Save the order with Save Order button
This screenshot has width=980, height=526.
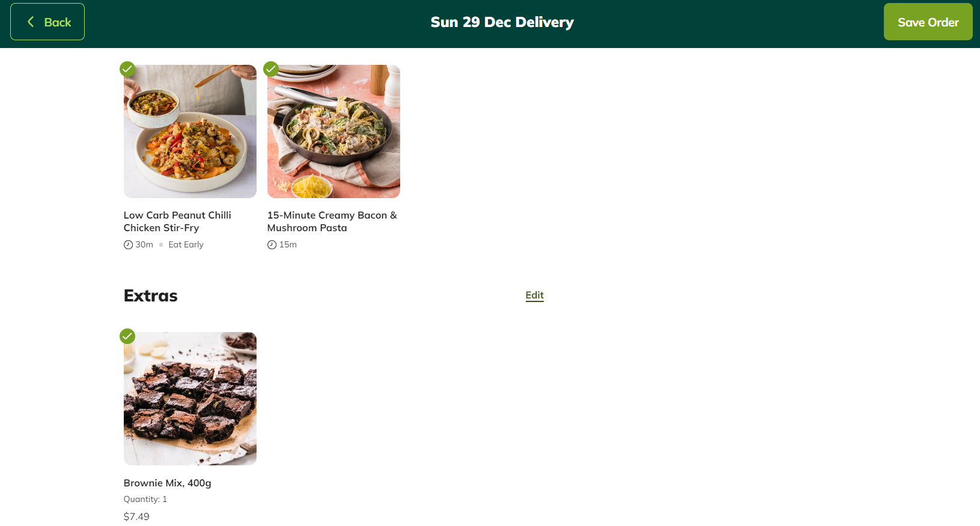928,22
